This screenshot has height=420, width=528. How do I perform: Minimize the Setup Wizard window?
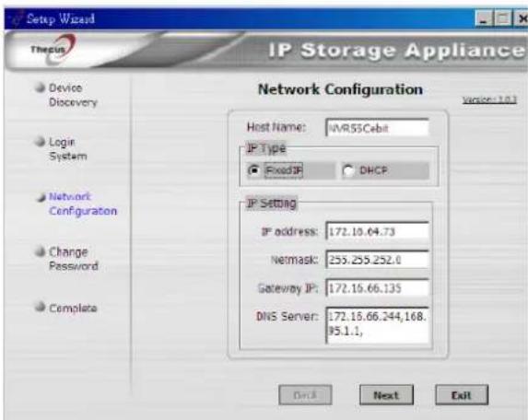click(484, 18)
